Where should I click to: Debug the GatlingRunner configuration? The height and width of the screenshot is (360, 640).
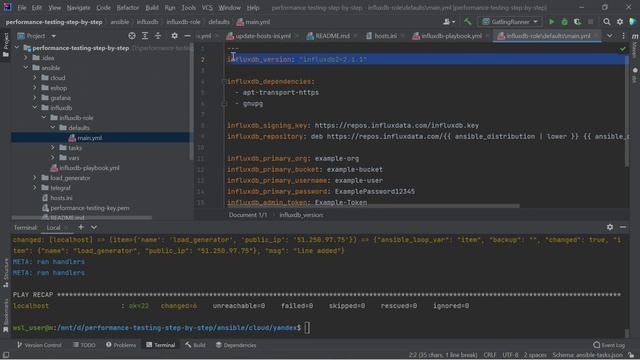[564, 22]
